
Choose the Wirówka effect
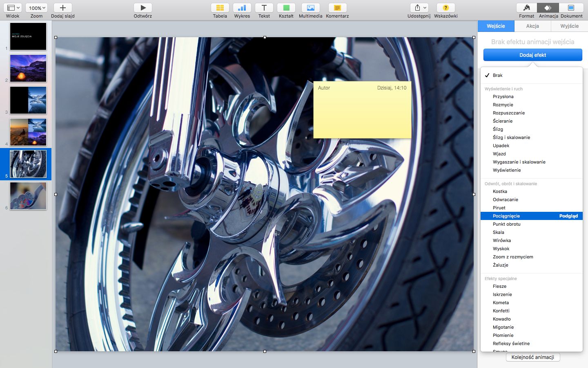point(532,240)
